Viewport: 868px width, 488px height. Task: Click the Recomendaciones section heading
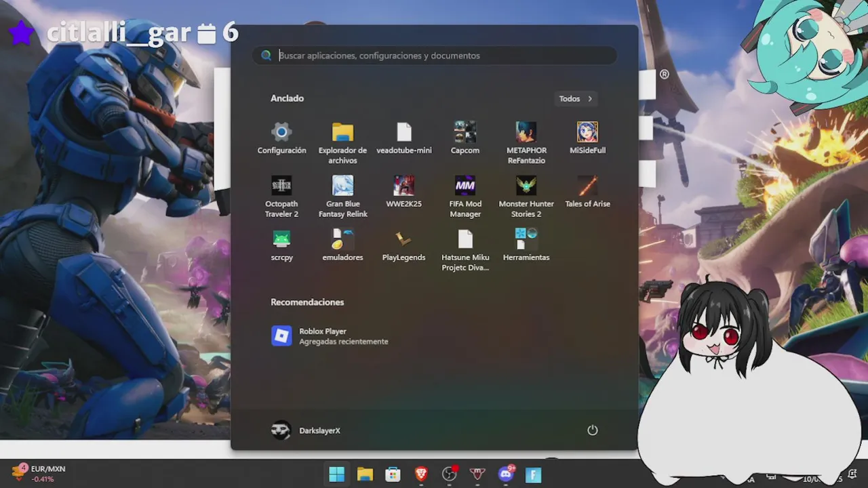pos(307,302)
